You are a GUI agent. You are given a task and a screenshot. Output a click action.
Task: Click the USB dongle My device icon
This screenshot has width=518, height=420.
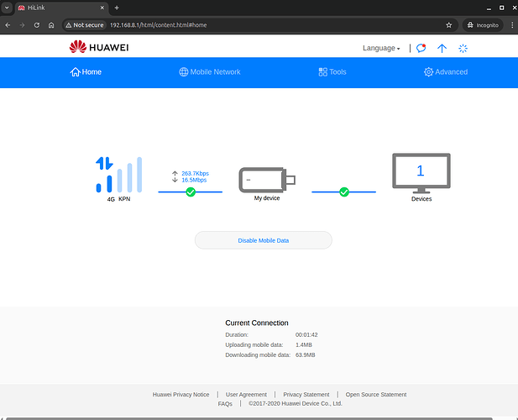267,179
